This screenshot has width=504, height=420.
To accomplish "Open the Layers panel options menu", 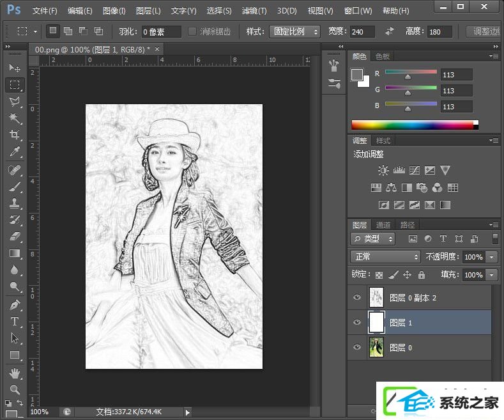I will [x=494, y=224].
